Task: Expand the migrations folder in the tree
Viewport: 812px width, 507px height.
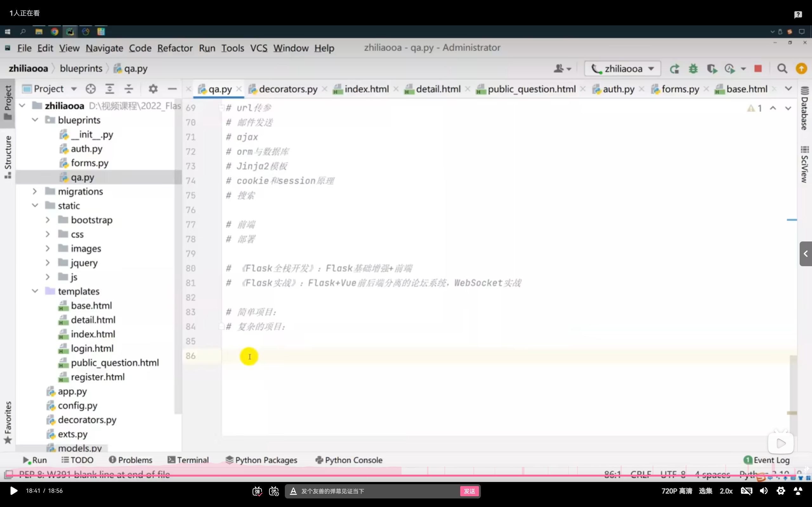Action: tap(35, 191)
